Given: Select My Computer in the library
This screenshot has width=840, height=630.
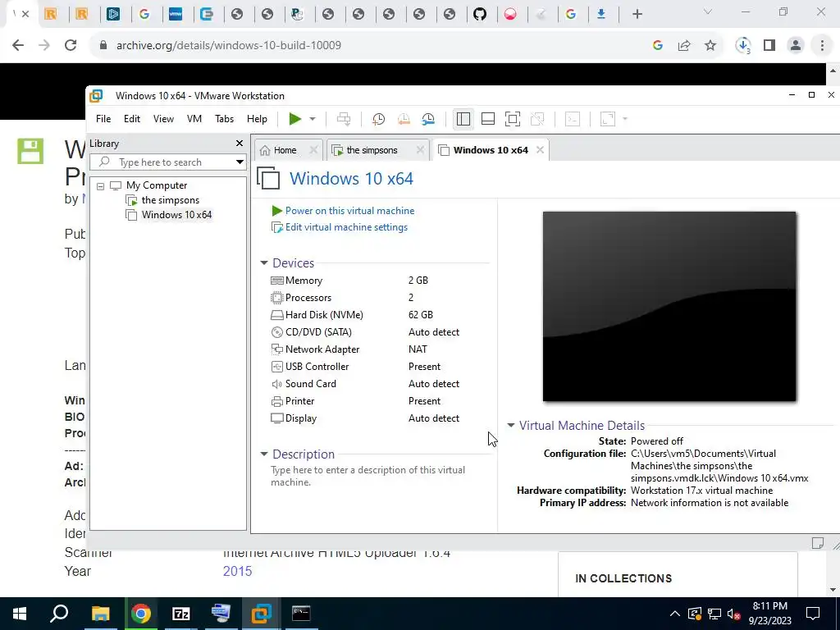Looking at the screenshot, I should 157,185.
